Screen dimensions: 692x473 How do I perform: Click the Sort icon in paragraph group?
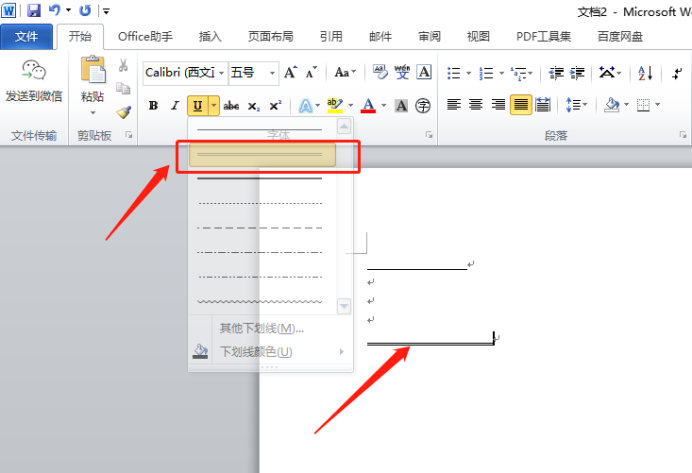645,73
